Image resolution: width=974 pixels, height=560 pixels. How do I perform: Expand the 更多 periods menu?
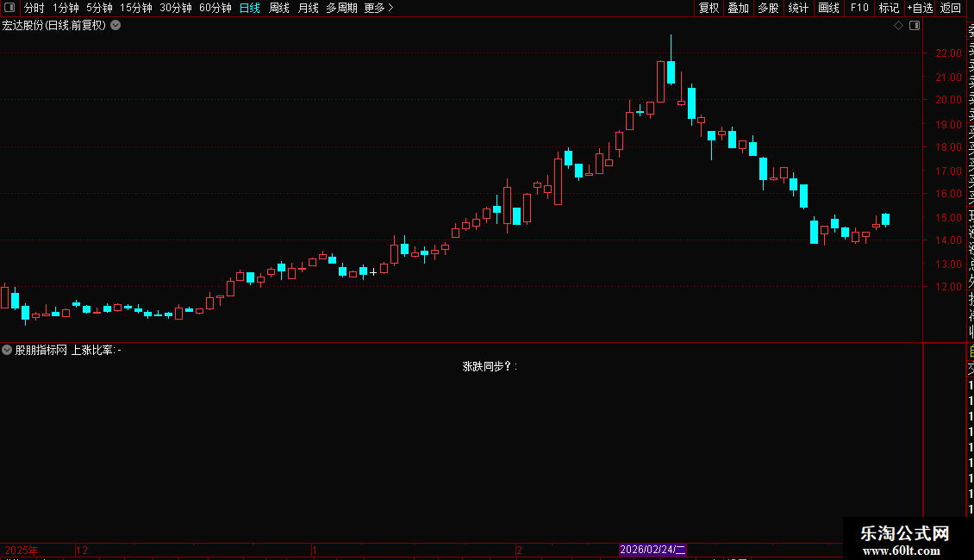(379, 8)
